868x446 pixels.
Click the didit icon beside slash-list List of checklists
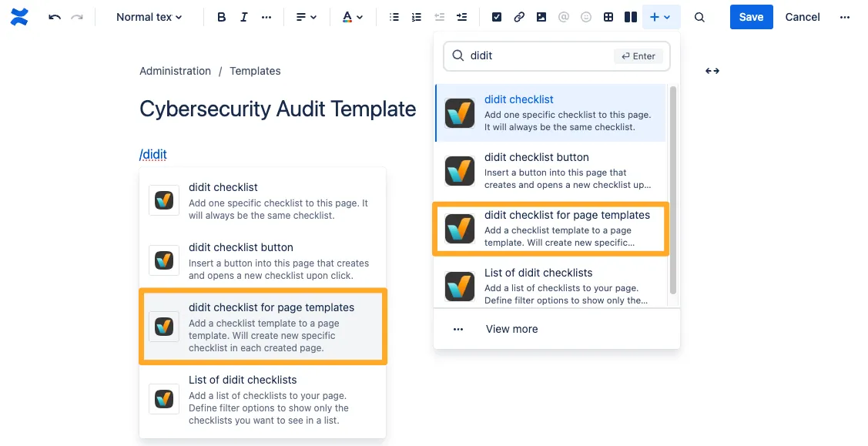(164, 399)
